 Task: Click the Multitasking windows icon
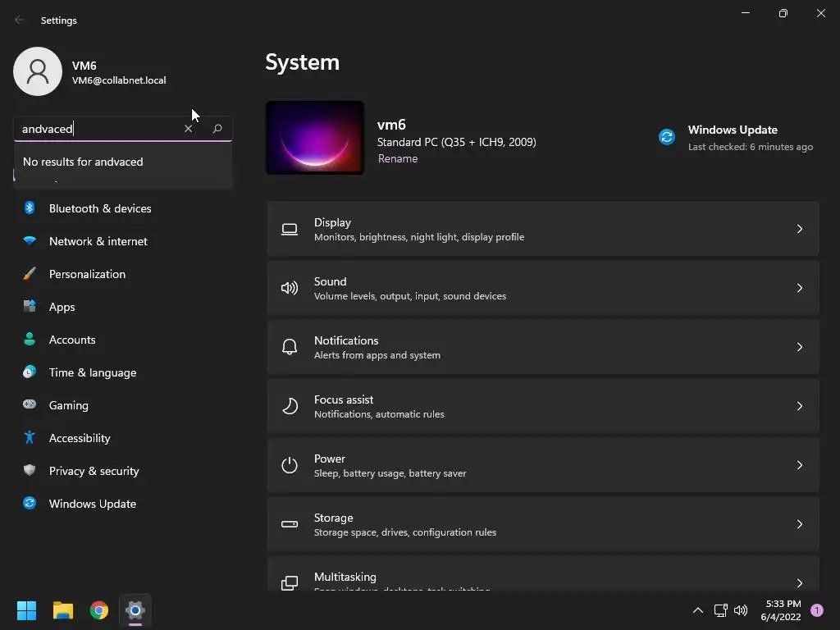pos(290,583)
